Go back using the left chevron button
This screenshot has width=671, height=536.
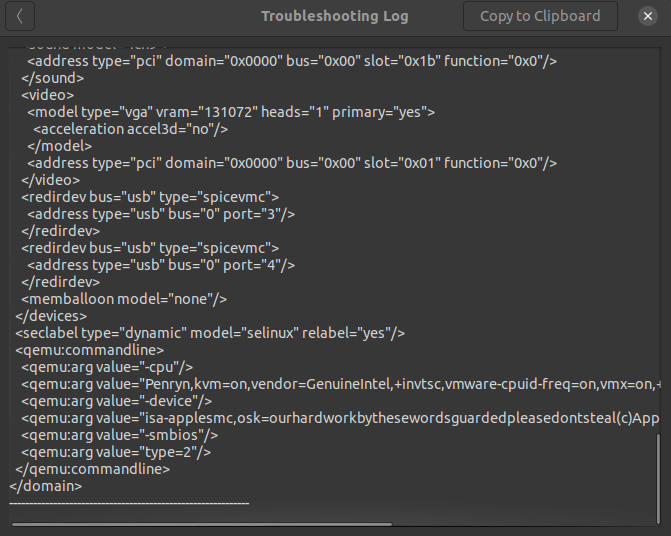20,16
